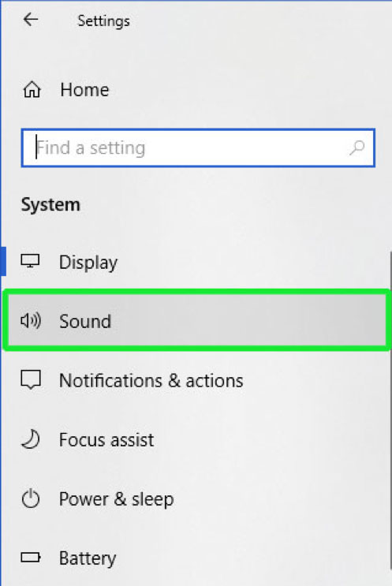Select the Display text label
This screenshot has width=392, height=586.
88,263
